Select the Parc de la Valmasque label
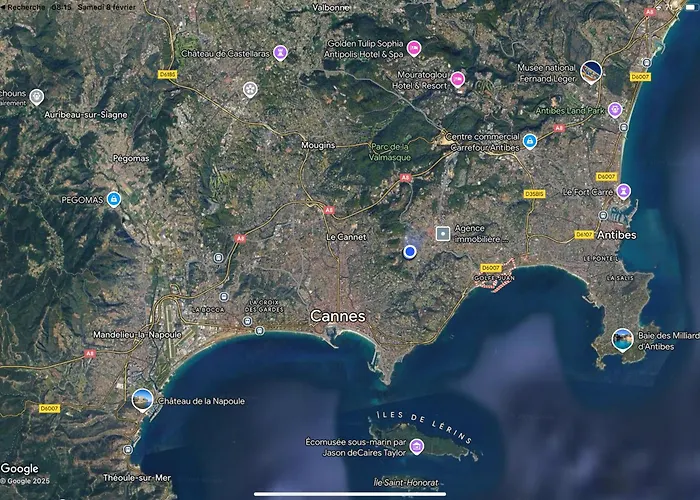700x500 pixels. tap(390, 152)
